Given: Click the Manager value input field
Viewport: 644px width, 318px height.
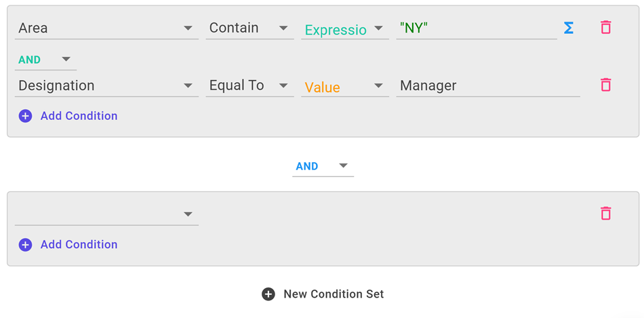Looking at the screenshot, I should click(x=487, y=86).
